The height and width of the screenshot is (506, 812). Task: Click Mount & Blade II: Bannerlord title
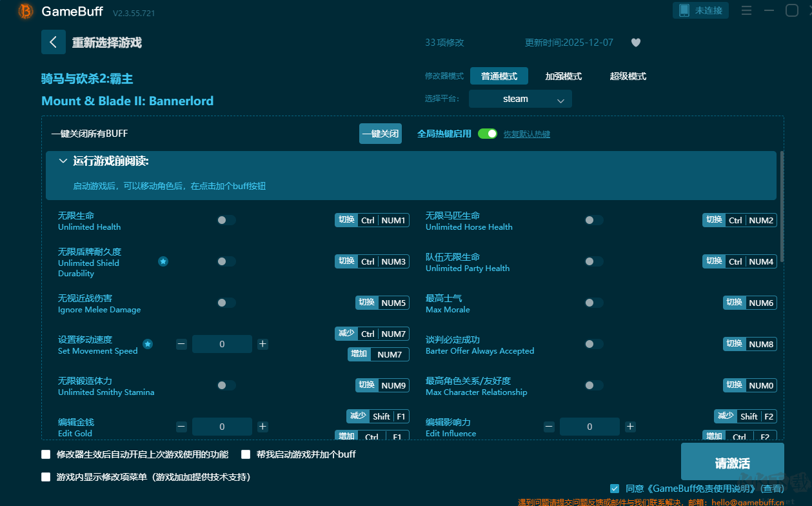point(127,101)
